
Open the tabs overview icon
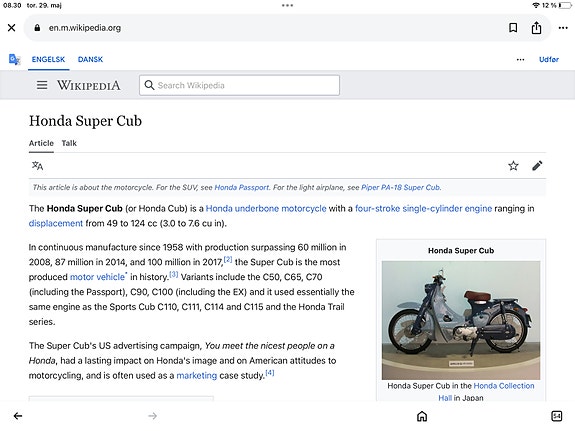pos(557,416)
